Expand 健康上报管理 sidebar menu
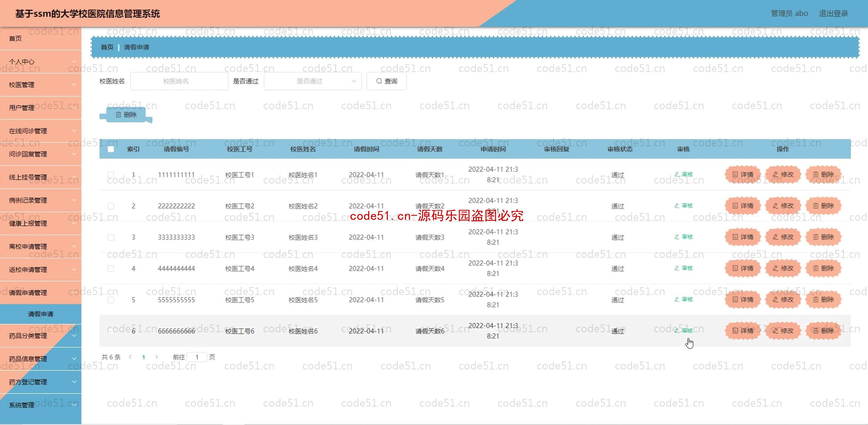Image resolution: width=868 pixels, height=425 pixels. tap(40, 223)
